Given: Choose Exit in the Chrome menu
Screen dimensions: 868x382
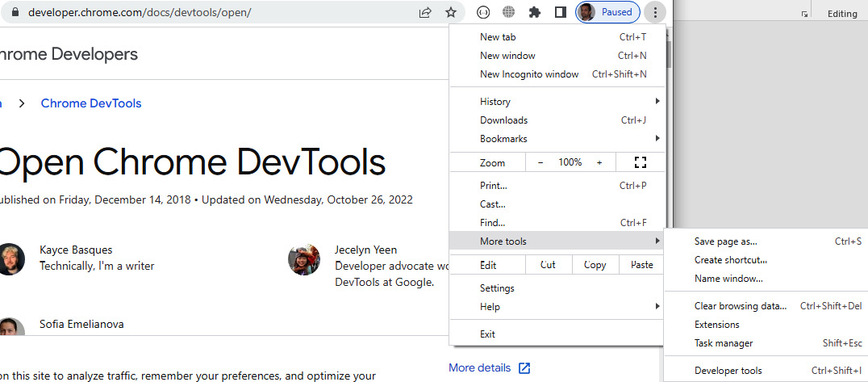Looking at the screenshot, I should 557,334.
